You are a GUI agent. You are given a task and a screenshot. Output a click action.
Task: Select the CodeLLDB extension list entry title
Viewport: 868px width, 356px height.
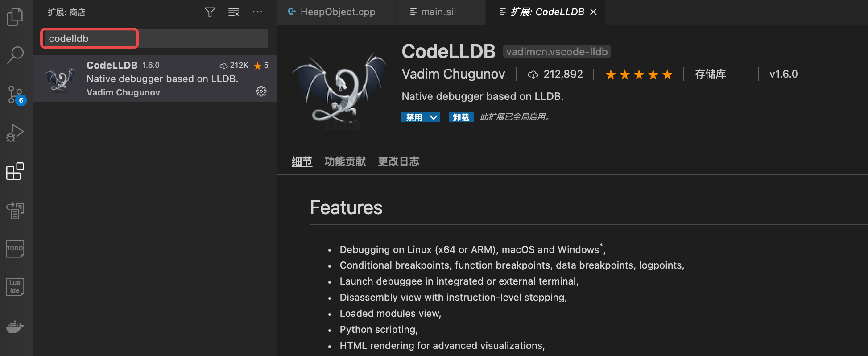[x=112, y=65]
